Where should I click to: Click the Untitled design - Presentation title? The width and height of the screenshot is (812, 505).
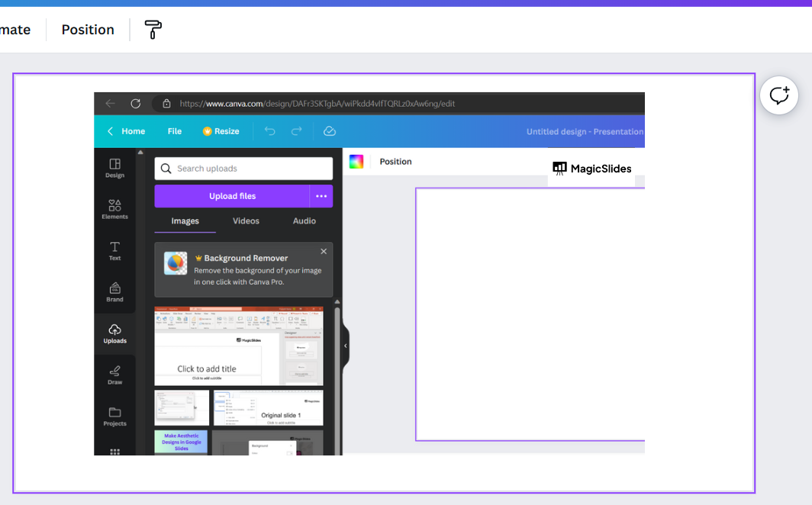585,131
